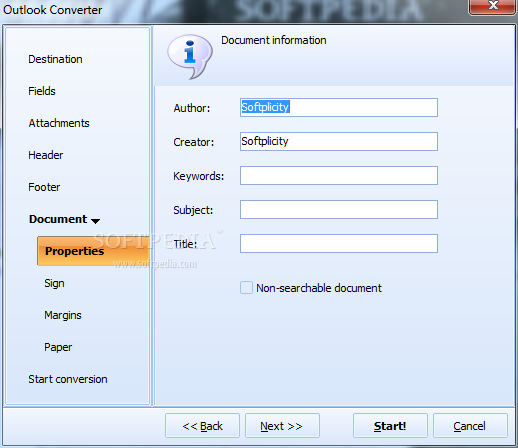
Task: Click into the Author text field
Action: (x=339, y=107)
